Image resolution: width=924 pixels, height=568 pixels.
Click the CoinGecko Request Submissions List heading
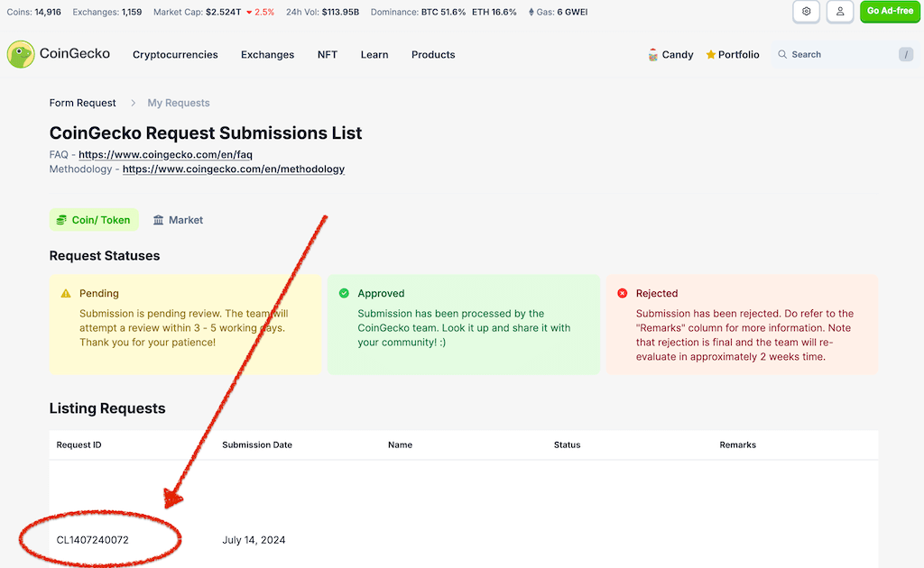pos(206,133)
